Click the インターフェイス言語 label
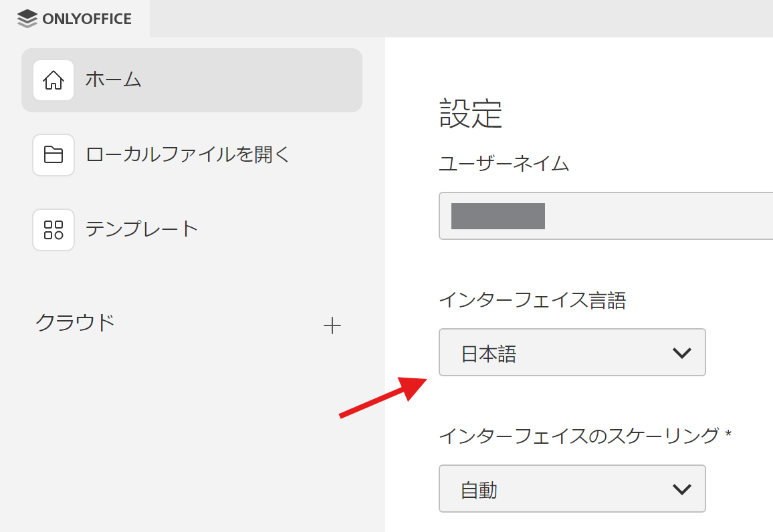This screenshot has width=773, height=532. (532, 301)
